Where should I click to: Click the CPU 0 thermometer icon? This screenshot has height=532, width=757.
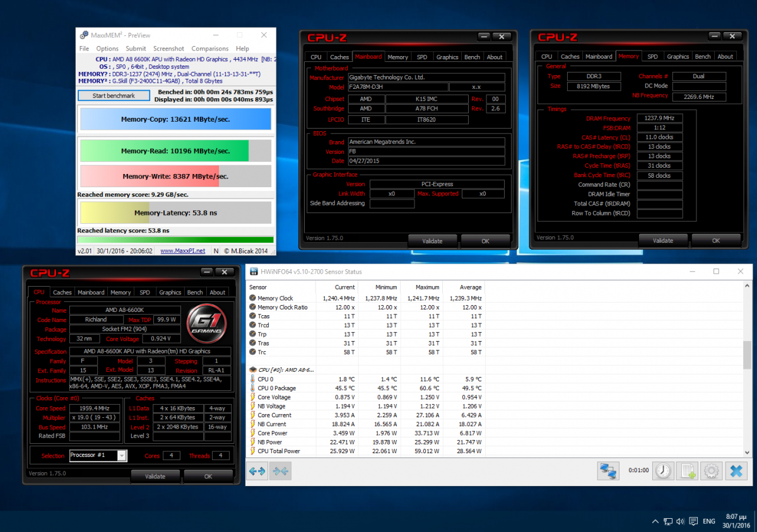(x=253, y=379)
